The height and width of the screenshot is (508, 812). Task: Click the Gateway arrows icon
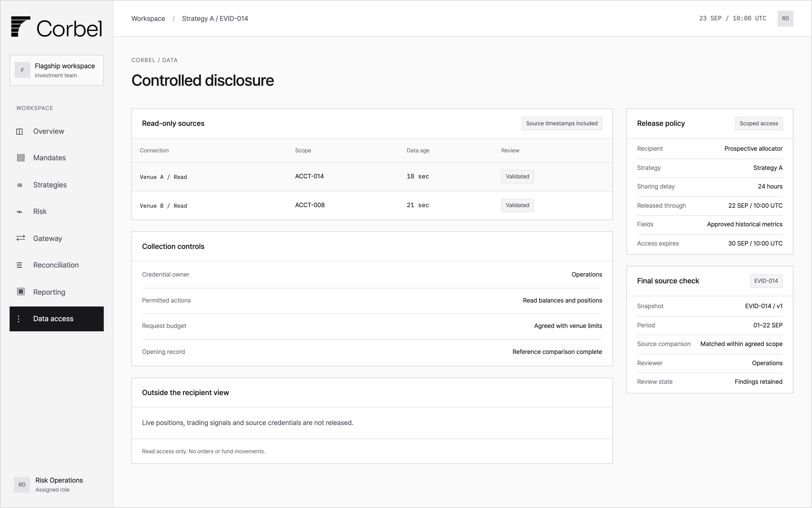(21, 238)
